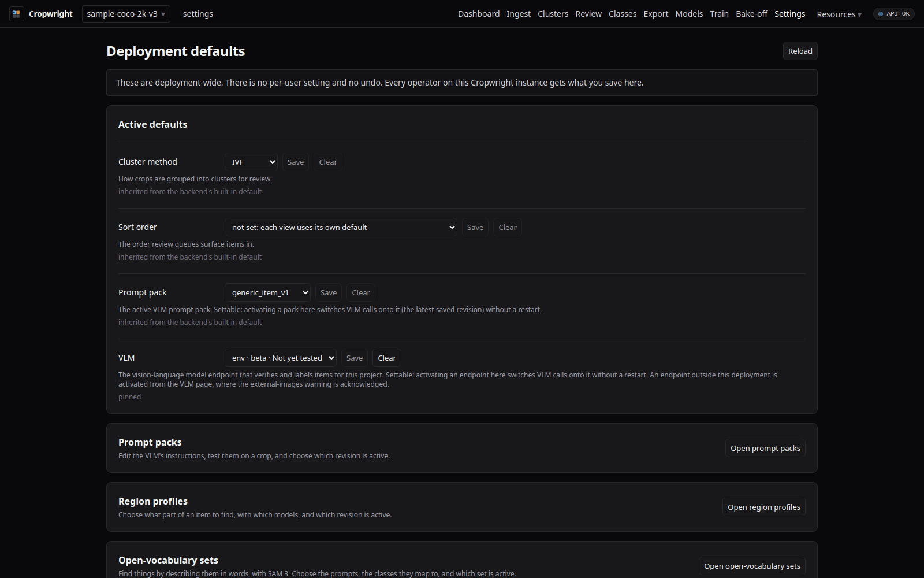Reload the deployment defaults

800,51
